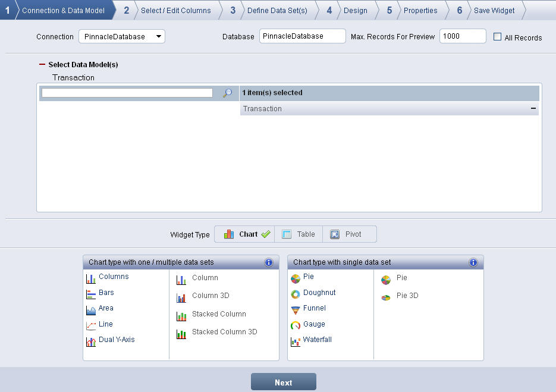Enable the All Records checkbox
Screen dimensions: 556x392
click(498, 37)
